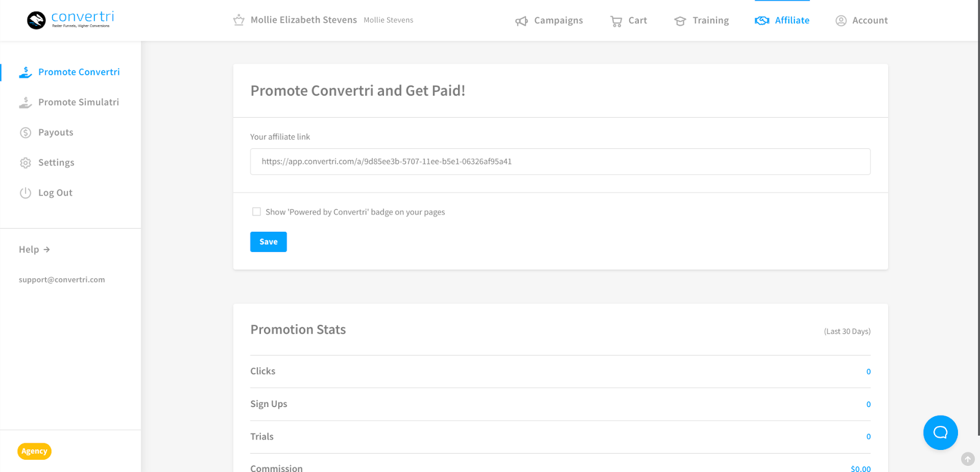Click the Clicks row label
This screenshot has width=980, height=472.
[263, 371]
